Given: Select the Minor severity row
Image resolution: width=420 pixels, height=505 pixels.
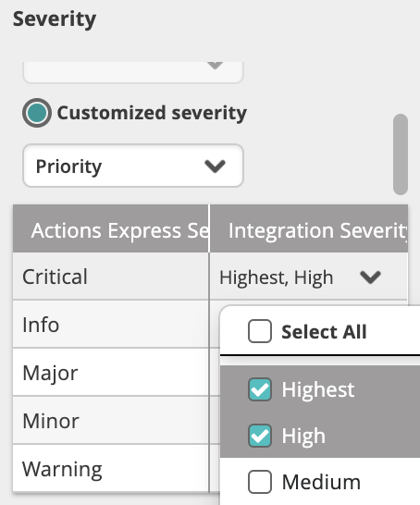Looking at the screenshot, I should [x=111, y=420].
